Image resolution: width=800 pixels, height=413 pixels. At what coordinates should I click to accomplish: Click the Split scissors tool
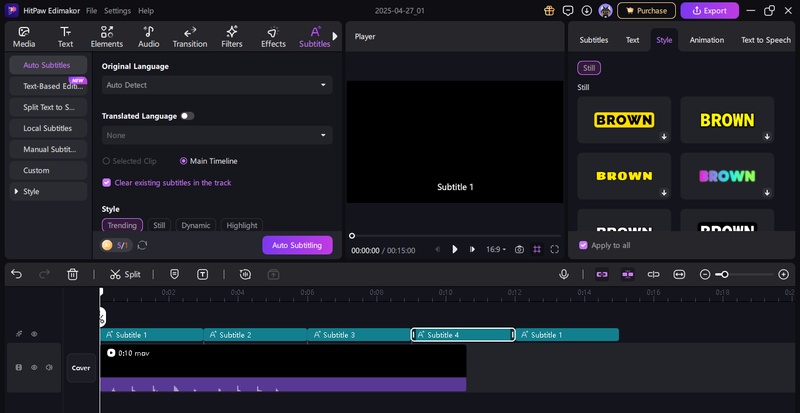[x=125, y=274]
